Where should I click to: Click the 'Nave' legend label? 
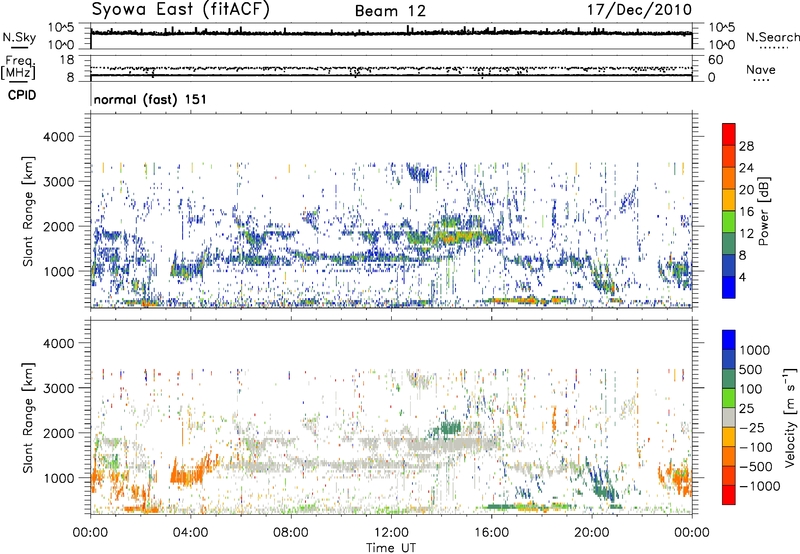[x=761, y=69]
